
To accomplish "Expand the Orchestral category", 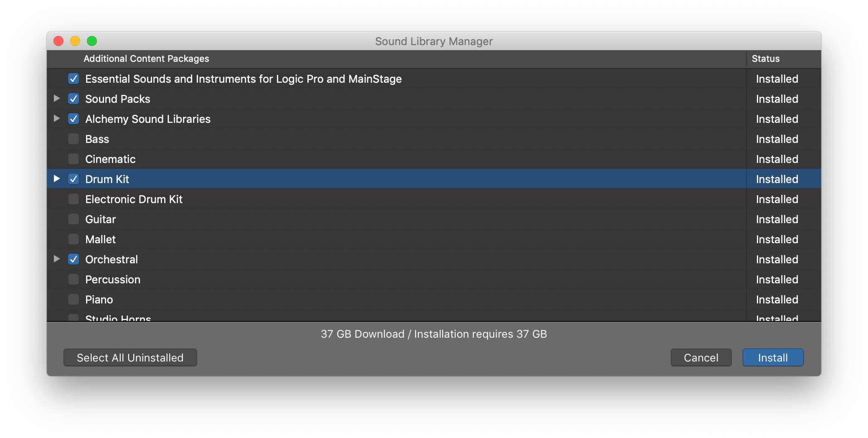I will 57,259.
